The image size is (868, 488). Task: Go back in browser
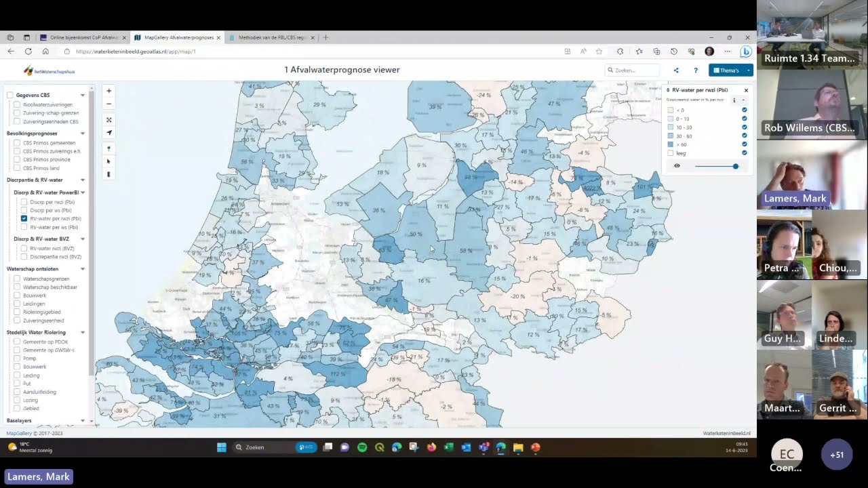tap(10, 52)
